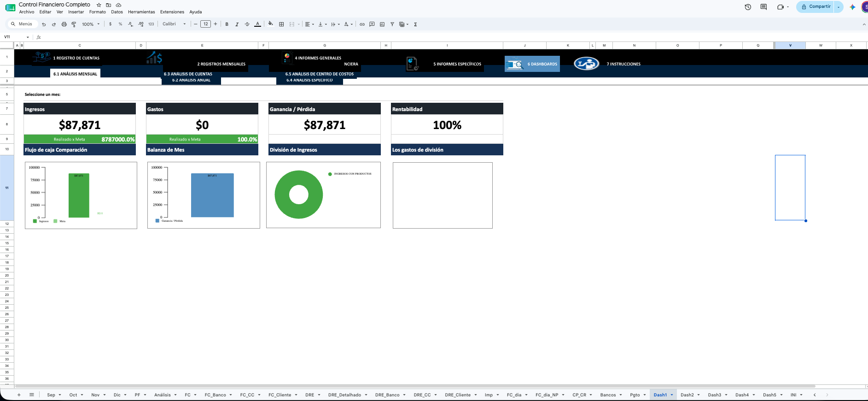
Task: Open the Calibri font dropdown
Action: [174, 24]
